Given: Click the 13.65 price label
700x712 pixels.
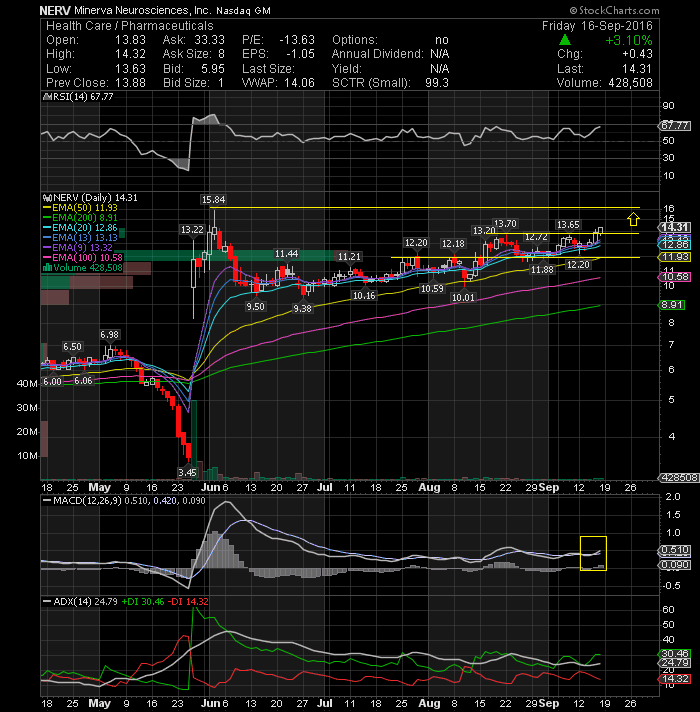Looking at the screenshot, I should (568, 225).
